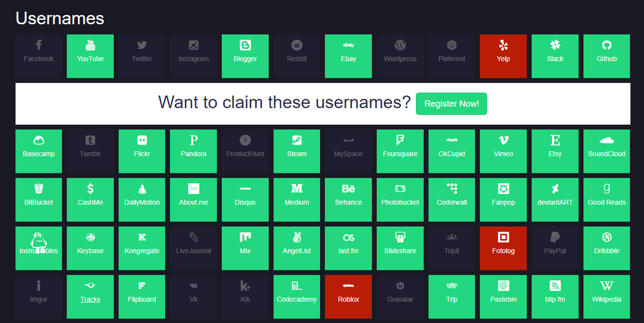Viewport: 644px width, 323px height.
Task: Click the Vk tile
Action: click(x=193, y=297)
